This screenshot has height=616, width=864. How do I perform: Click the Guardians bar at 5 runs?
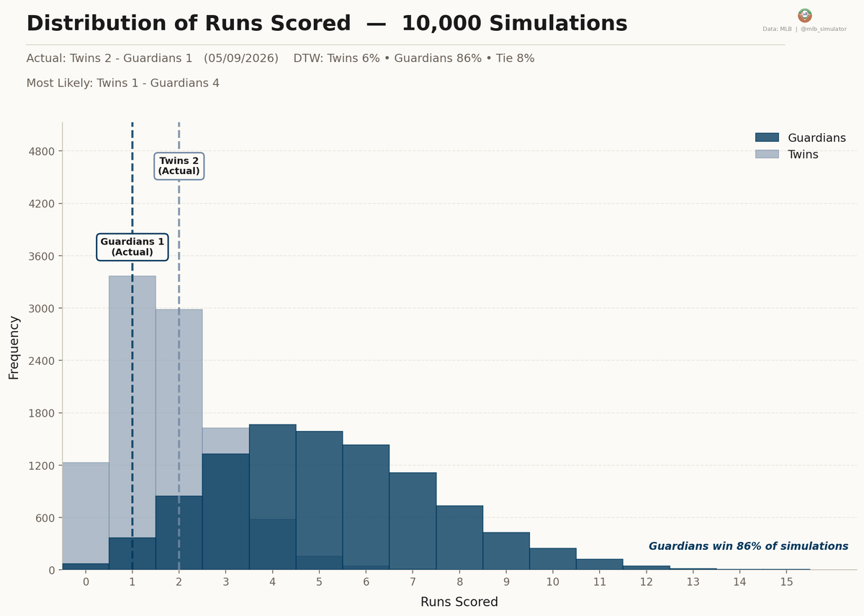pos(319,501)
